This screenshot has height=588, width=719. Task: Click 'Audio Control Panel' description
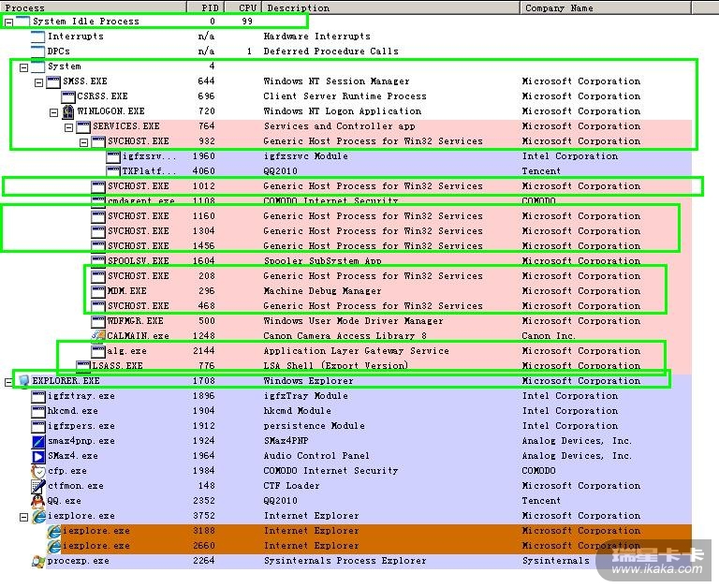(x=316, y=456)
